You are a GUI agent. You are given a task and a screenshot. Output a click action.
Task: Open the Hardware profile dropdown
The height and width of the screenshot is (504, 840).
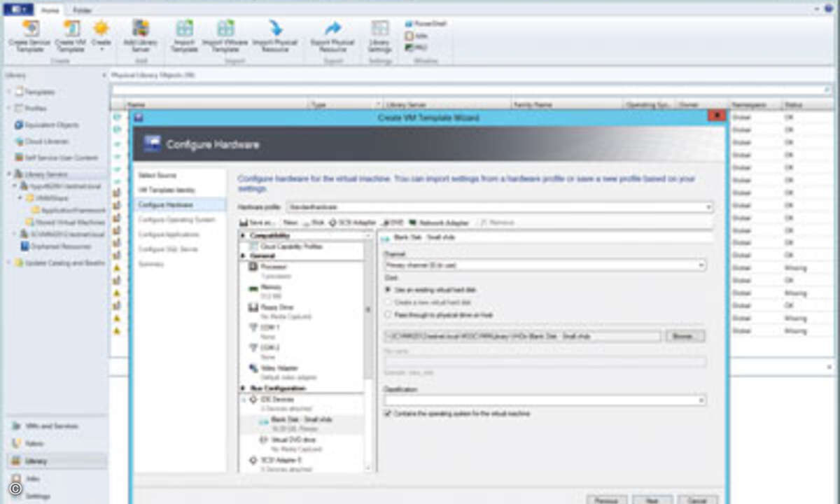tap(709, 207)
